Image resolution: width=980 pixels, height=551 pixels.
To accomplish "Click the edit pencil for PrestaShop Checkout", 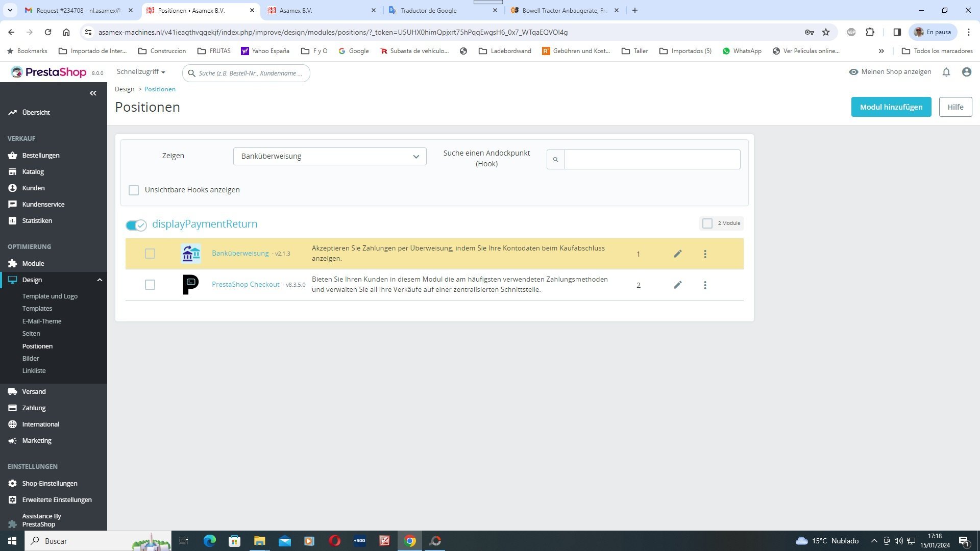I will point(677,285).
